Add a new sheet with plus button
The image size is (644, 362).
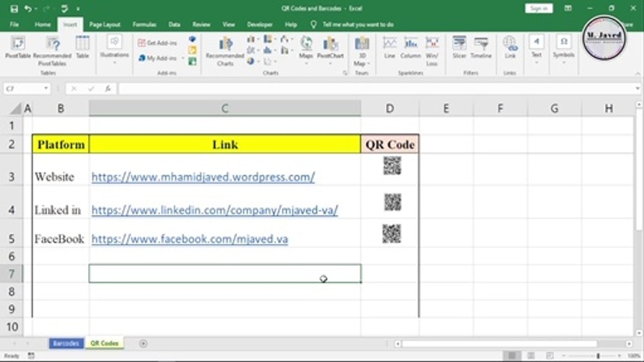tap(143, 343)
